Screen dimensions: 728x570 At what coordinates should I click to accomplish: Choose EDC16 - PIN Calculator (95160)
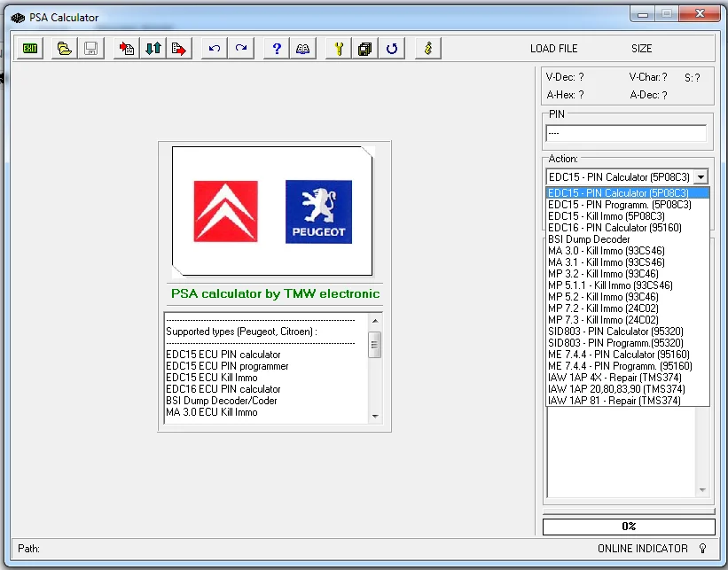point(628,228)
